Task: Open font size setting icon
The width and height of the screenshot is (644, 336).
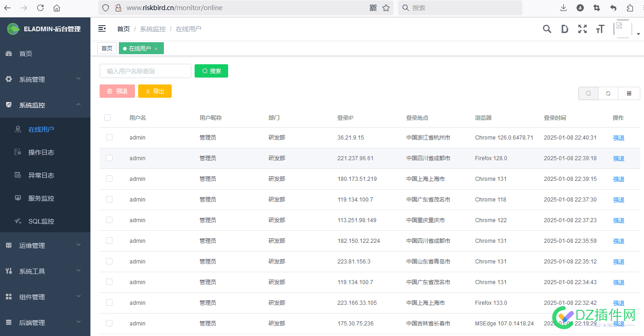Action: tap(600, 29)
